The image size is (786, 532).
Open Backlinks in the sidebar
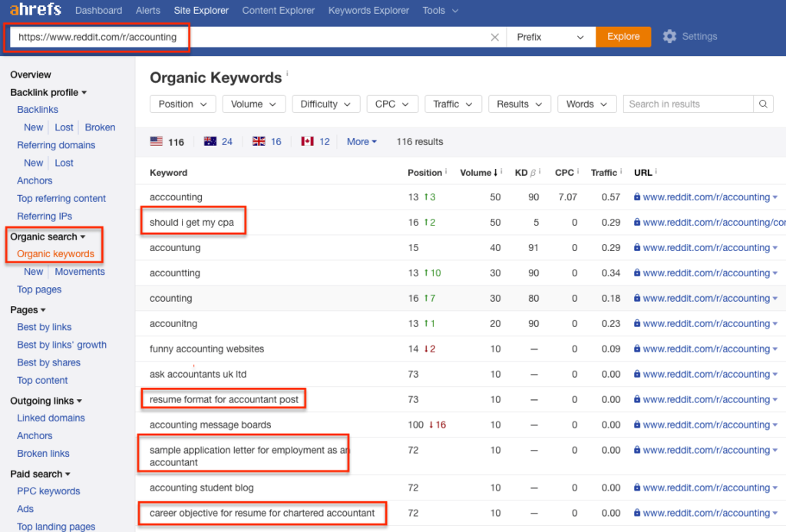(x=38, y=109)
